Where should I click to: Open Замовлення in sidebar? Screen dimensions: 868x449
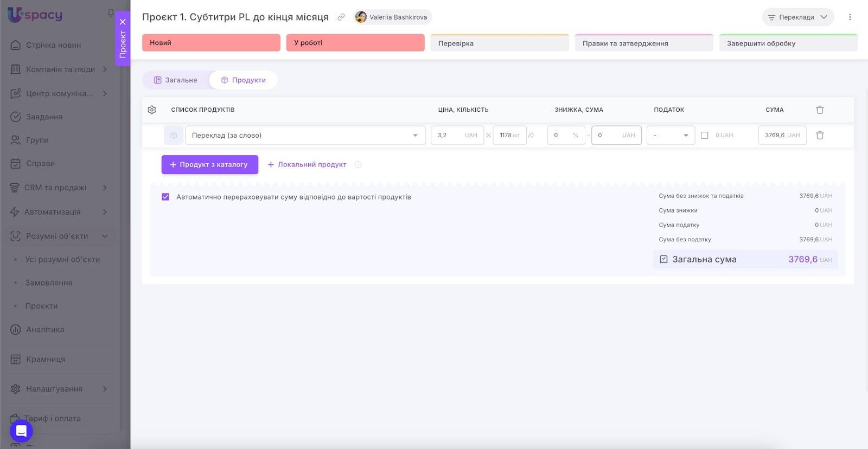pyautogui.click(x=49, y=283)
